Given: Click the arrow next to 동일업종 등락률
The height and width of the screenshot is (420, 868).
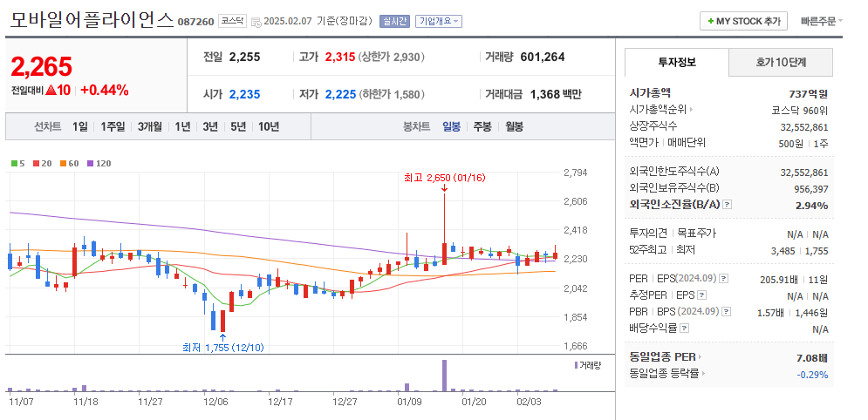Looking at the screenshot, I should (704, 373).
